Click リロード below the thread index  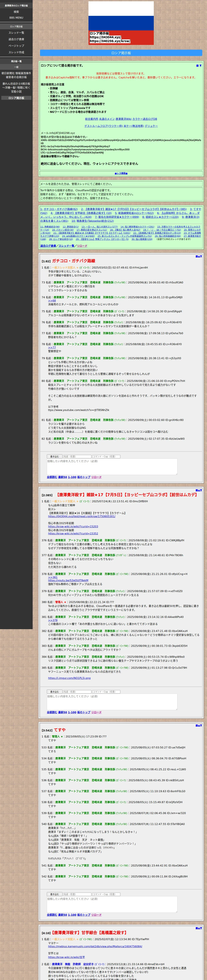tap(82, 246)
